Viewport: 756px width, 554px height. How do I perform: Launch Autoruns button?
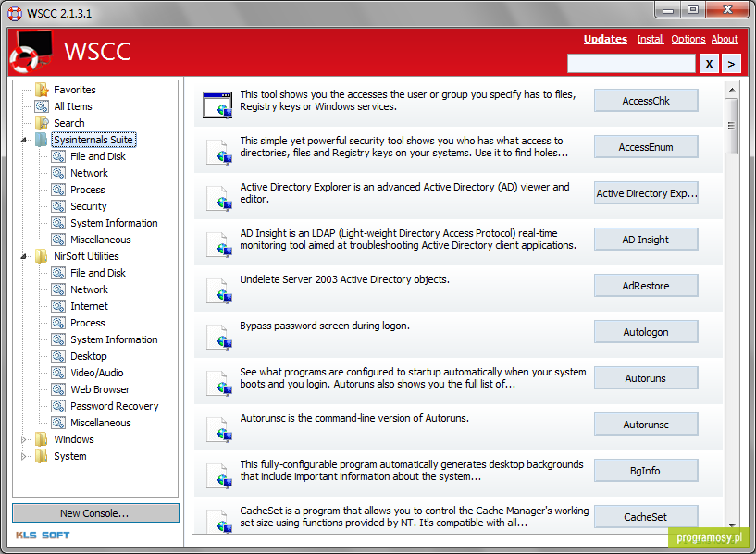646,378
